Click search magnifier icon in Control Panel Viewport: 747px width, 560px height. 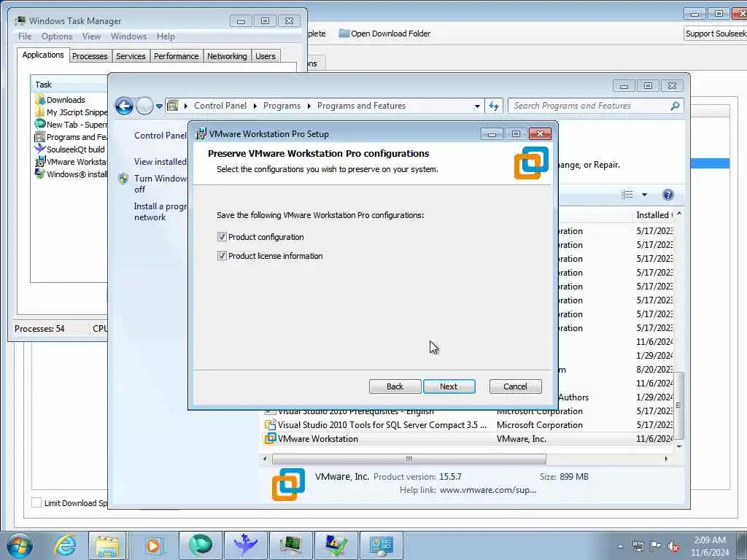[x=675, y=106]
